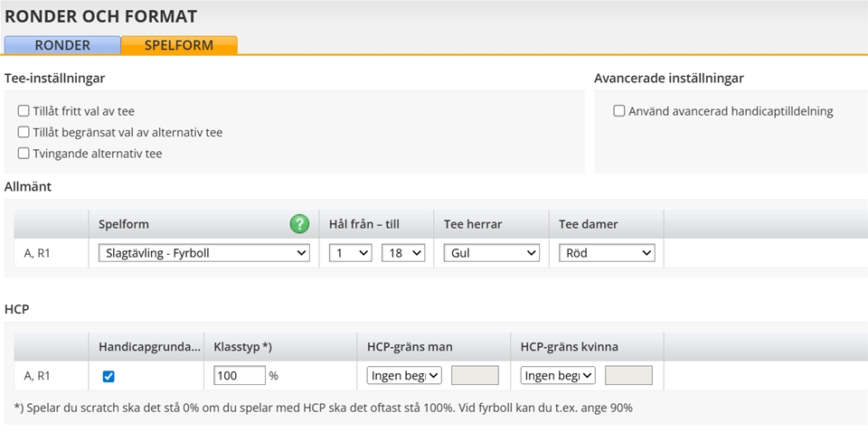Open the starting hole dropdown showing 1

(349, 253)
